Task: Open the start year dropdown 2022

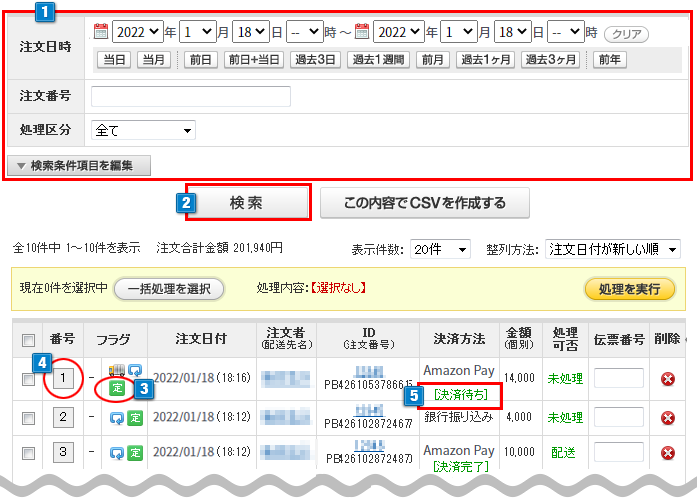Action: 138,32
